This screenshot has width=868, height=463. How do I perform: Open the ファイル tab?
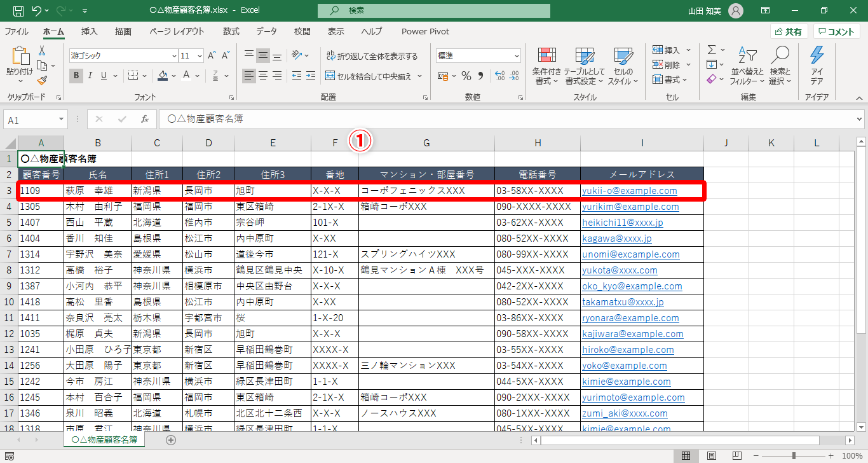click(x=17, y=31)
